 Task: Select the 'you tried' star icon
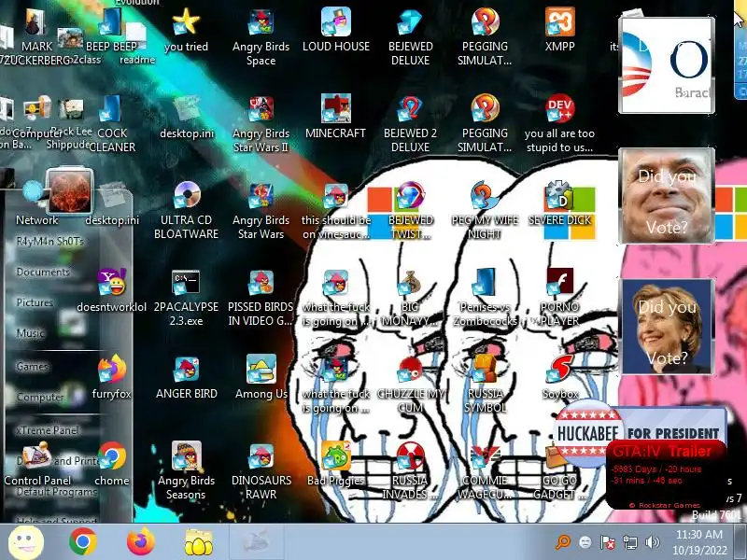pyautogui.click(x=186, y=21)
